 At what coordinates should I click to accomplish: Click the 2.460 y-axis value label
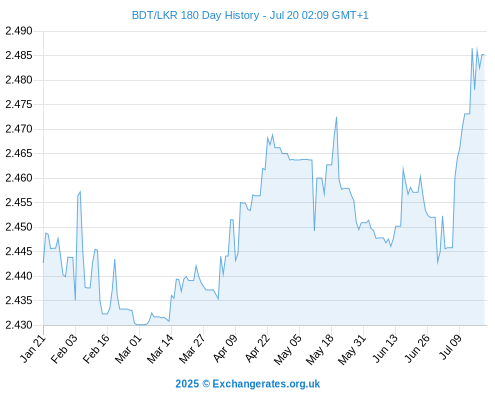click(19, 178)
